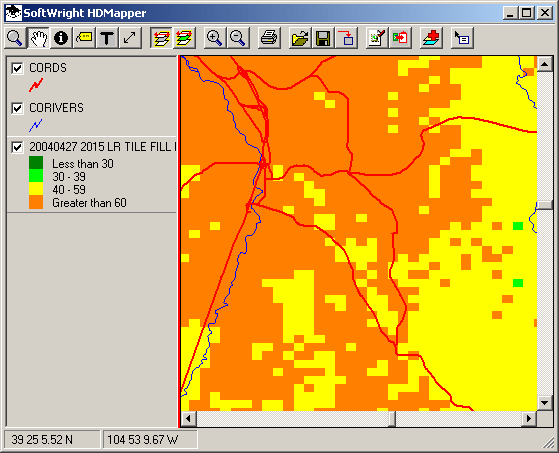Screen dimensions: 559x453
Task: Select the text T tool
Action: click(107, 38)
